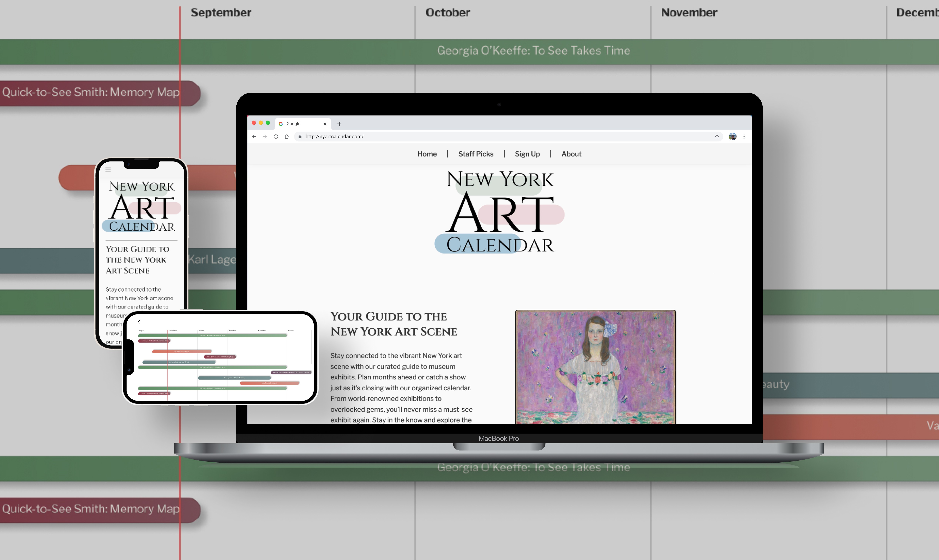
Task: Open the Staff Picks nav link
Action: [476, 154]
